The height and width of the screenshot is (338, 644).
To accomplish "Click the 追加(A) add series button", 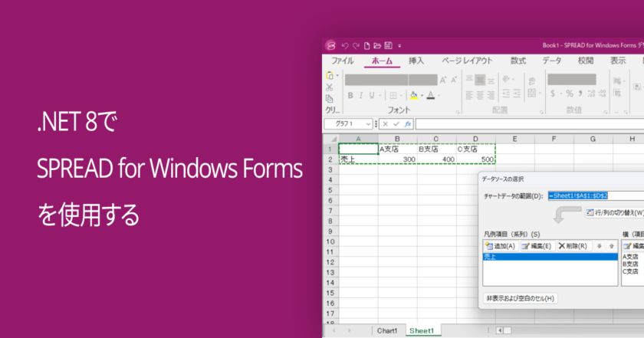I will pos(500,246).
